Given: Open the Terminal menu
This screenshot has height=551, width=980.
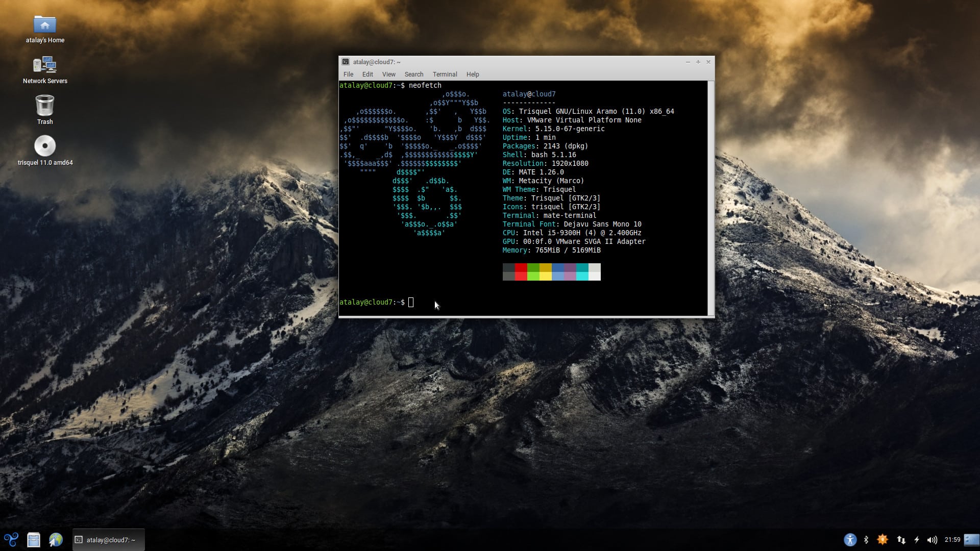Looking at the screenshot, I should pyautogui.click(x=445, y=74).
